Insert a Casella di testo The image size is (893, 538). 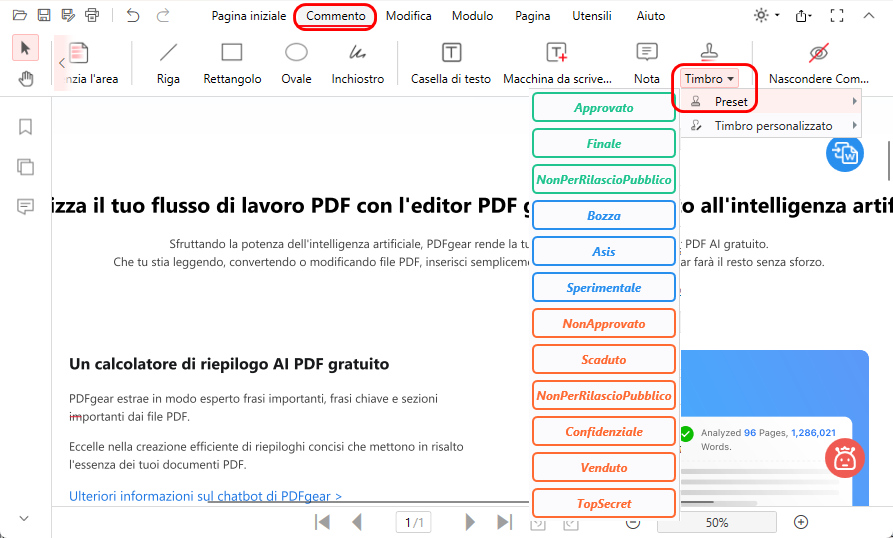click(451, 64)
